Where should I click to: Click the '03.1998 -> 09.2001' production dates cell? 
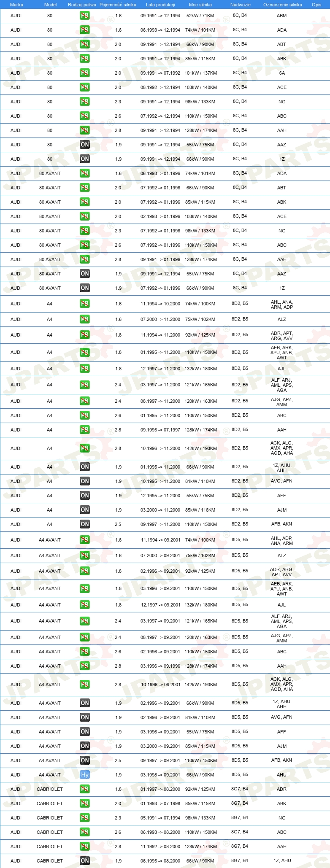click(x=160, y=775)
